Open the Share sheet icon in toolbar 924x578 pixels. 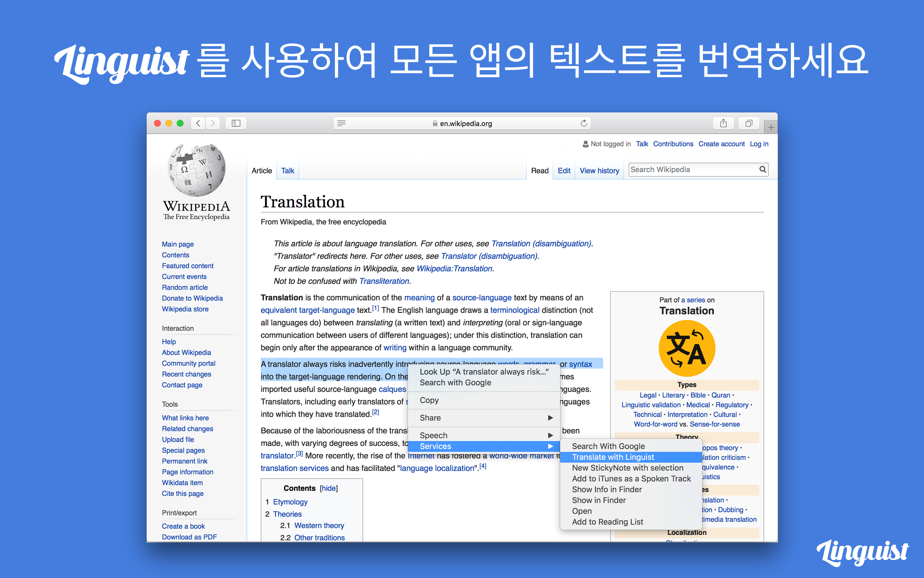(x=723, y=123)
